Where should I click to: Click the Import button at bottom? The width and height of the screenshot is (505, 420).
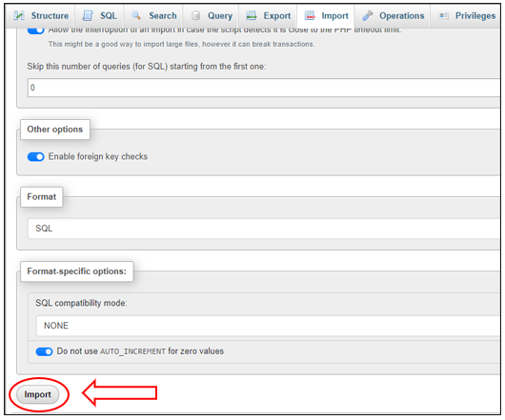38,394
